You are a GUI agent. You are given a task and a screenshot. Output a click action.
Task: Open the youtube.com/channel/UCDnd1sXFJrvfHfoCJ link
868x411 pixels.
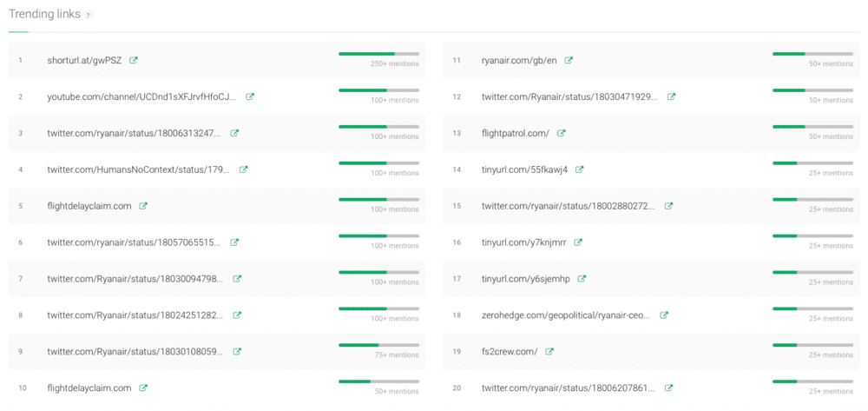pos(141,96)
